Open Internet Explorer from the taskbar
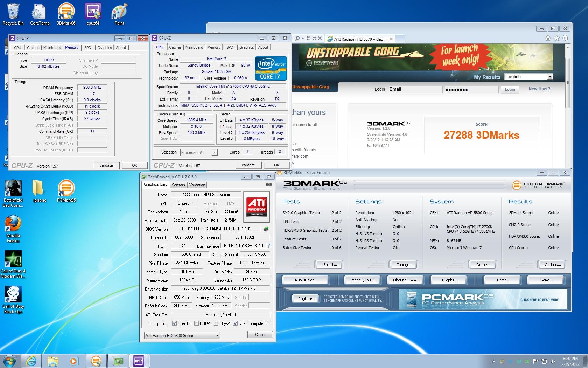Viewport: 588px width, 368px height. 31,361
